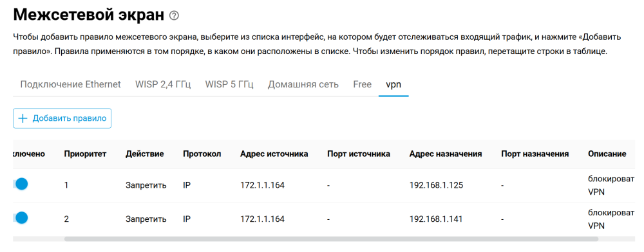Click Запретить in the first rule row
The height and width of the screenshot is (252, 644).
[146, 185]
